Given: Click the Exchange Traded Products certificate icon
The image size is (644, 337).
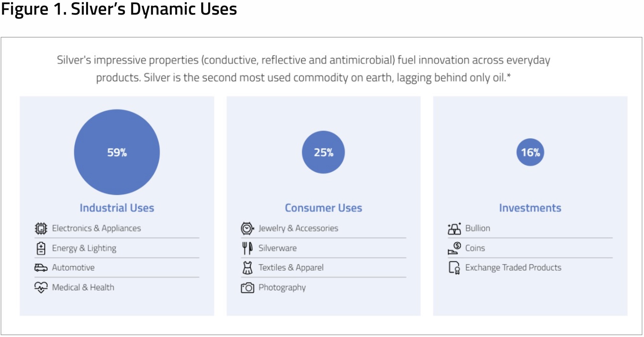Looking at the screenshot, I should (454, 268).
